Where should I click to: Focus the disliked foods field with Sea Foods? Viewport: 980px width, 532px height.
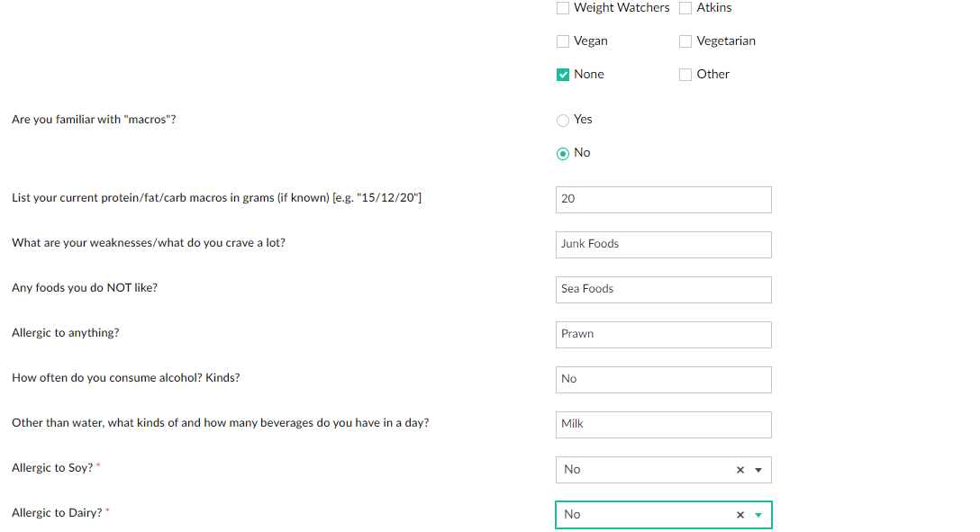663,290
